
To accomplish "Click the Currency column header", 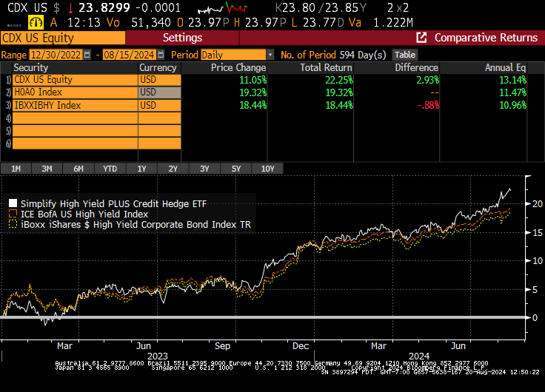I will [x=158, y=68].
